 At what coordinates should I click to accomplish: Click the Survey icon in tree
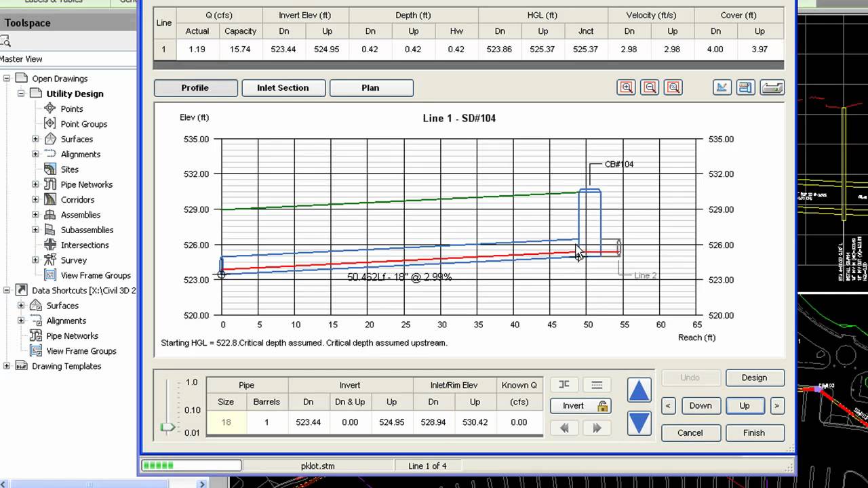pos(50,260)
